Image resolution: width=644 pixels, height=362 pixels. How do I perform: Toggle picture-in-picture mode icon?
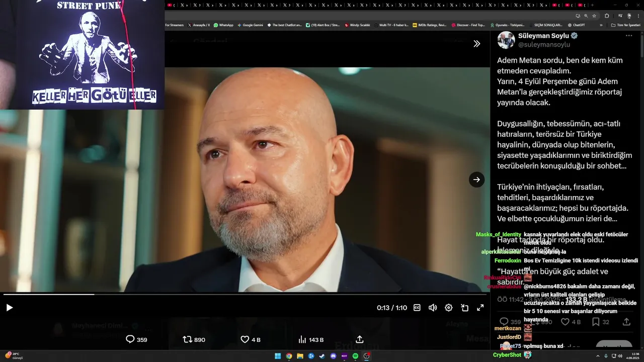[464, 308]
